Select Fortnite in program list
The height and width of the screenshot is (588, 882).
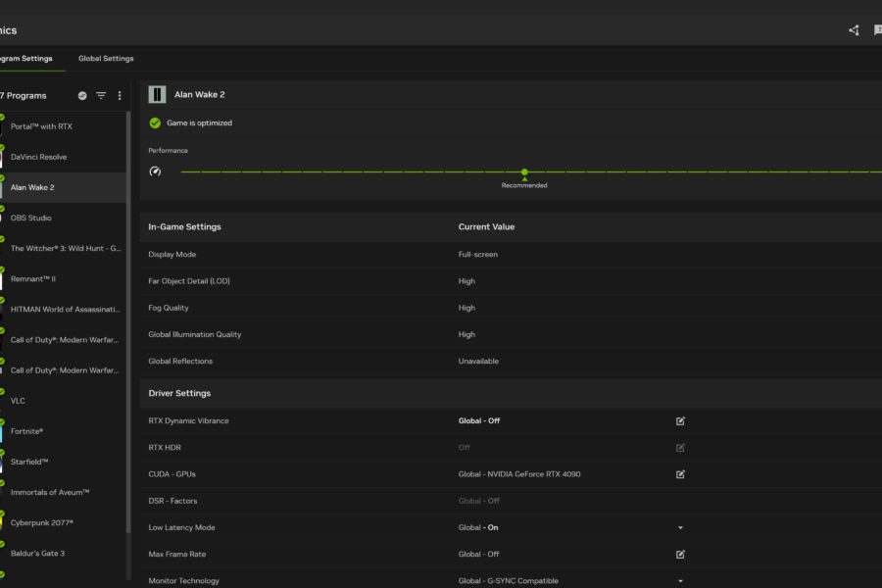(x=63, y=431)
